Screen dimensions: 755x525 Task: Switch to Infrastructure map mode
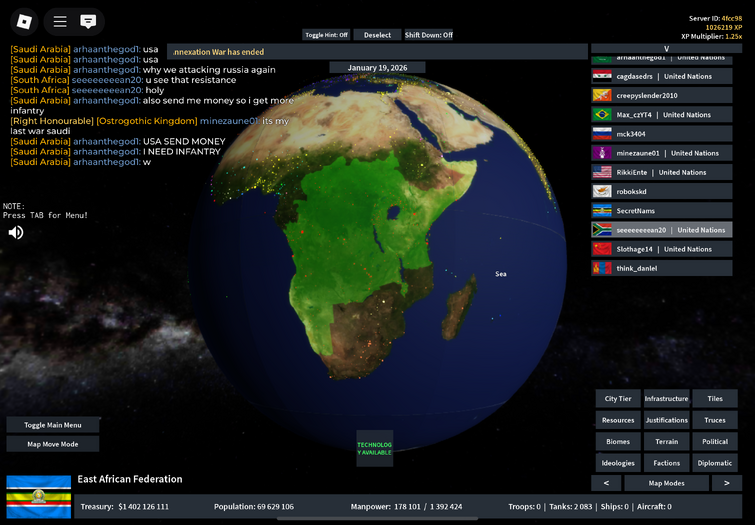pyautogui.click(x=667, y=399)
